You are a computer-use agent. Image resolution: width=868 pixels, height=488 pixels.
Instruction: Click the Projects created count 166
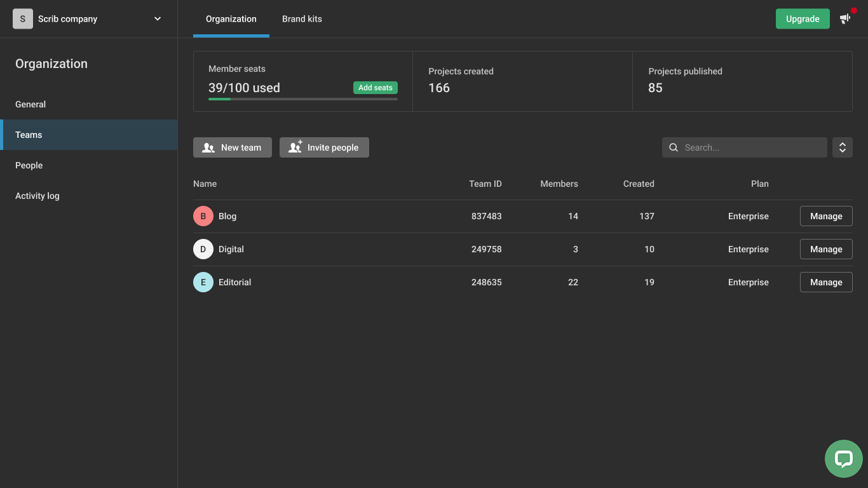click(x=439, y=88)
